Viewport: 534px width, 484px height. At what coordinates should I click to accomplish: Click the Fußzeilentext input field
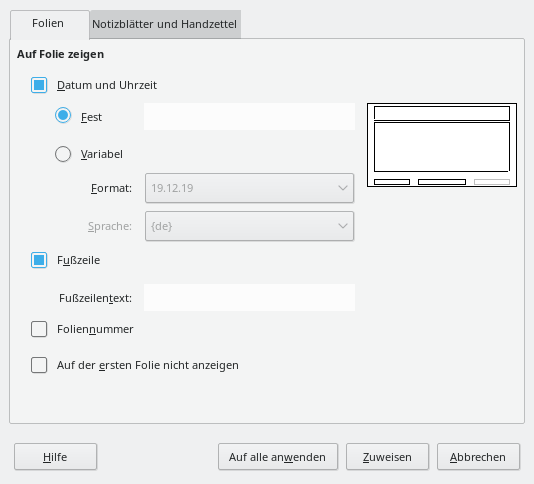click(249, 298)
